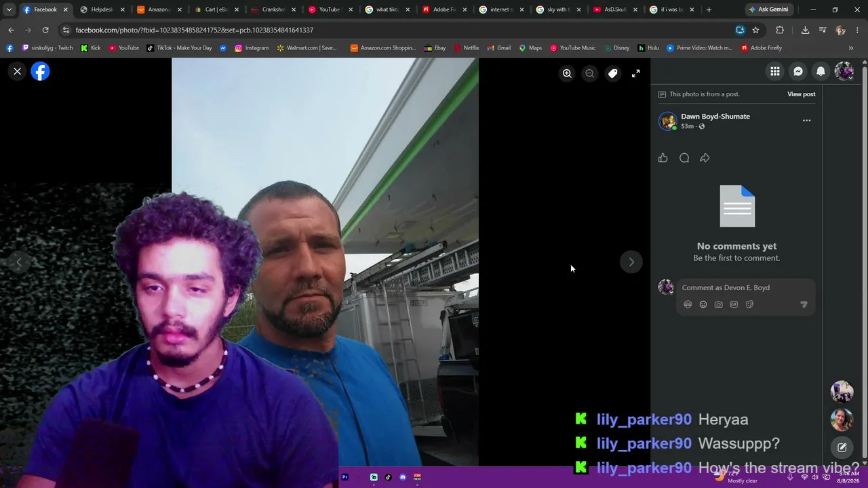Viewport: 868px width, 488px height.
Task: Open the Kick bookmark
Action: pos(90,48)
